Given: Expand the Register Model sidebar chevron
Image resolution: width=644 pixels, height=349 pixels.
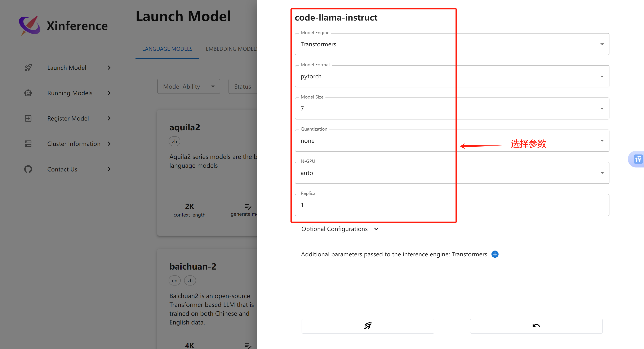Looking at the screenshot, I should coord(109,118).
